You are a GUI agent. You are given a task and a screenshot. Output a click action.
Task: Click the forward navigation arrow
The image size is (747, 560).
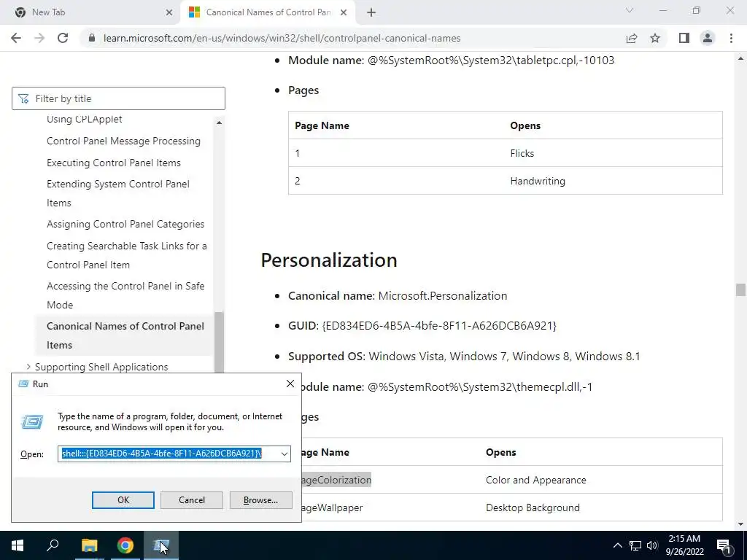point(39,38)
